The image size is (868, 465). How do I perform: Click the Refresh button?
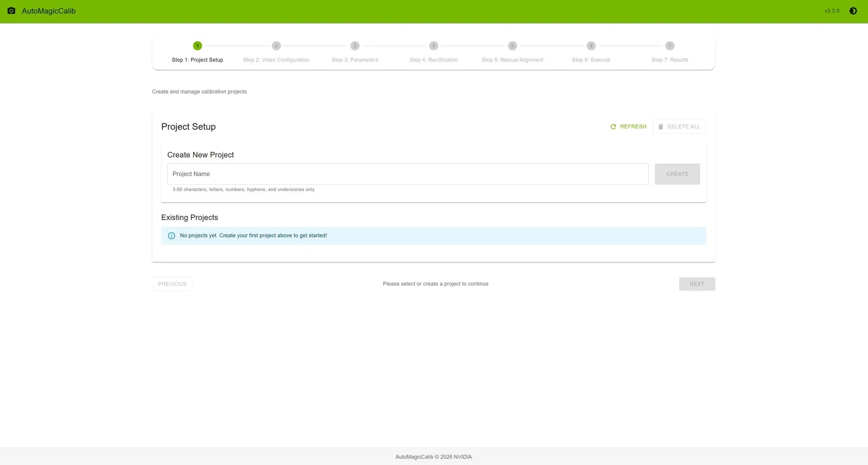point(628,127)
